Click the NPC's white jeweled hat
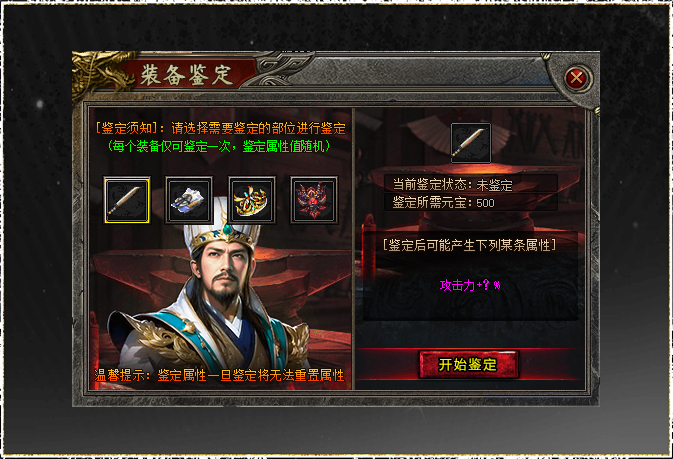Image resolution: width=673 pixels, height=459 pixels. pyautogui.click(x=222, y=225)
